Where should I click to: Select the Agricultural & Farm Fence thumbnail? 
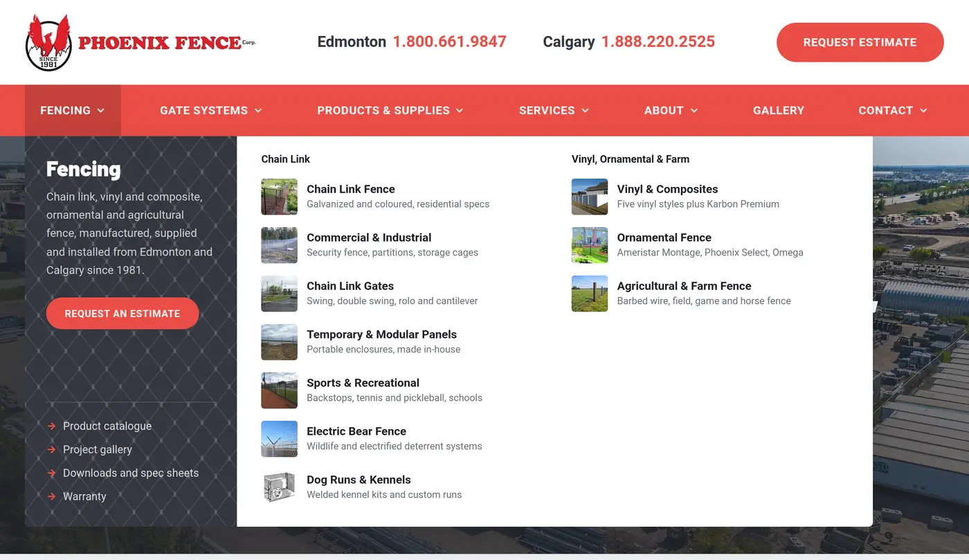(590, 293)
